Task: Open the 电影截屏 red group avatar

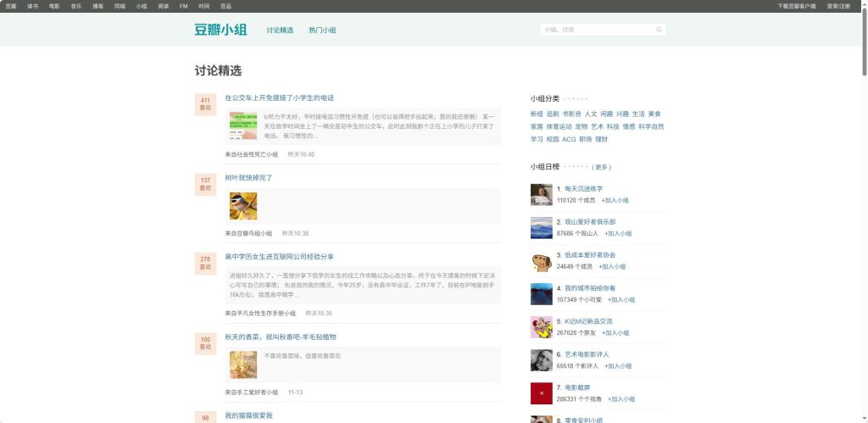Action: 542,393
